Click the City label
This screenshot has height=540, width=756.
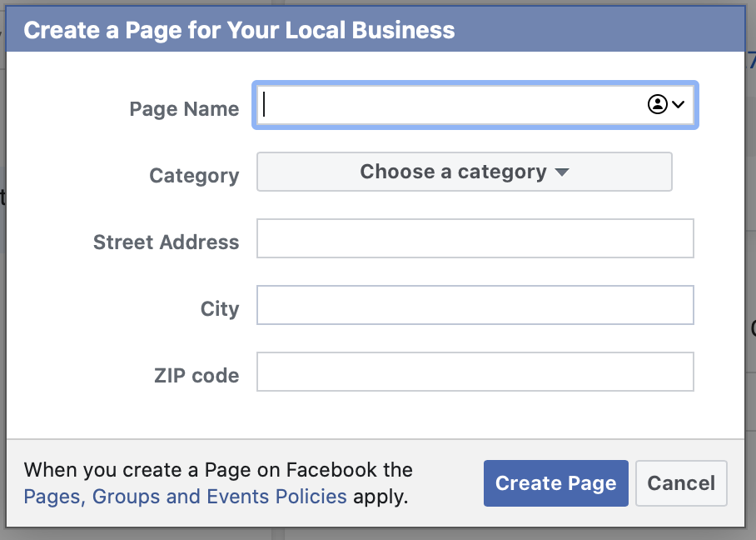[x=220, y=309]
